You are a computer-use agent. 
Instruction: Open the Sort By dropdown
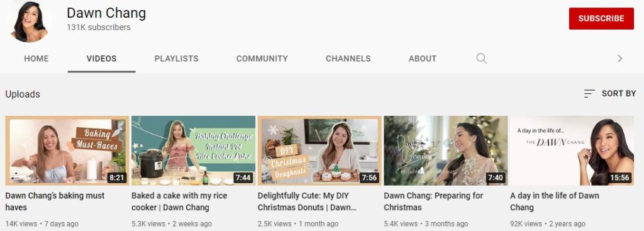(x=610, y=94)
